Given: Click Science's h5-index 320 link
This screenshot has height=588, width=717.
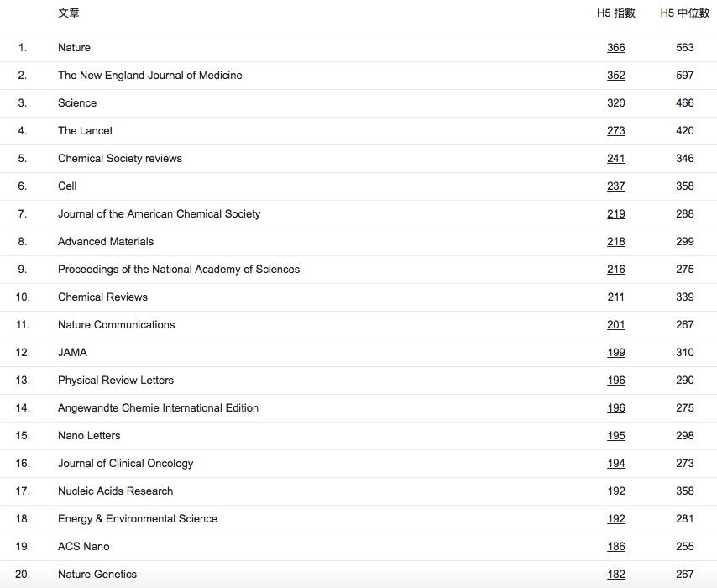Looking at the screenshot, I should click(615, 102).
